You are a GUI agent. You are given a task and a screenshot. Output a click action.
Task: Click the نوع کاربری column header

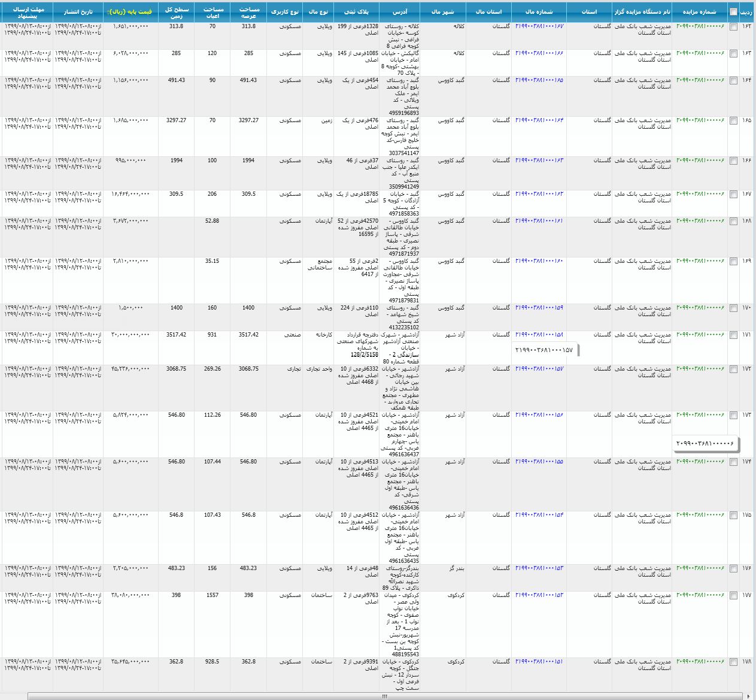tap(284, 12)
